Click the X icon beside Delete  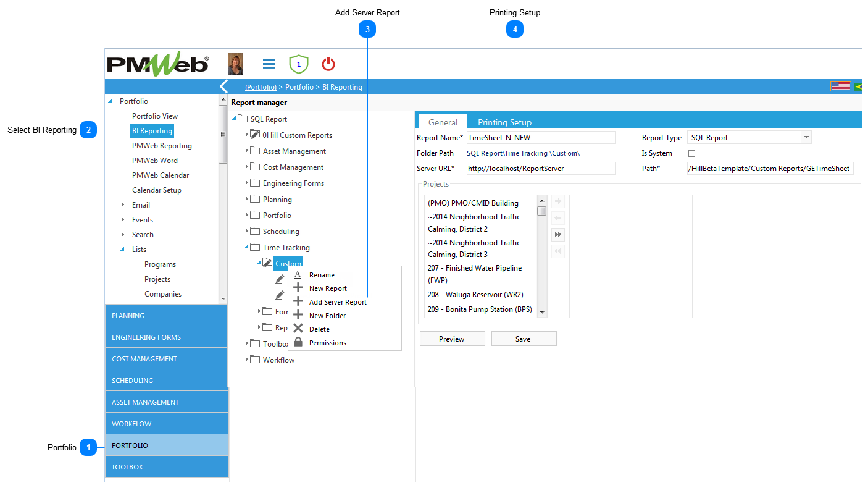[298, 329]
